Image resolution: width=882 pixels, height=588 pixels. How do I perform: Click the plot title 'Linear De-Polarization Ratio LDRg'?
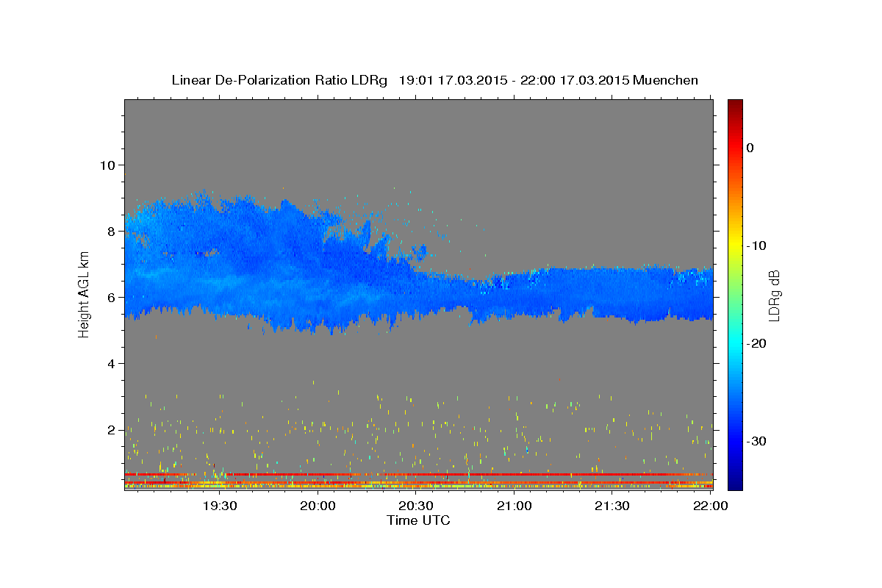[279, 80]
